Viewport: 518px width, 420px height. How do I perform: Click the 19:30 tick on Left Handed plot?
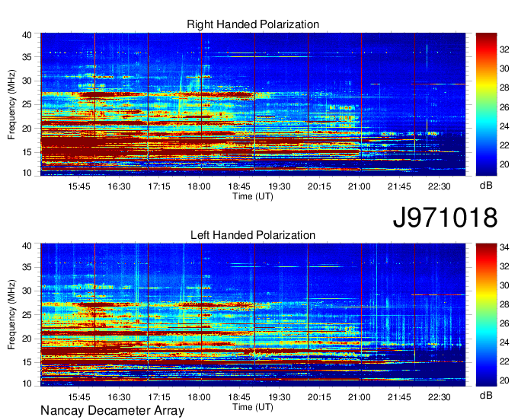279,397
